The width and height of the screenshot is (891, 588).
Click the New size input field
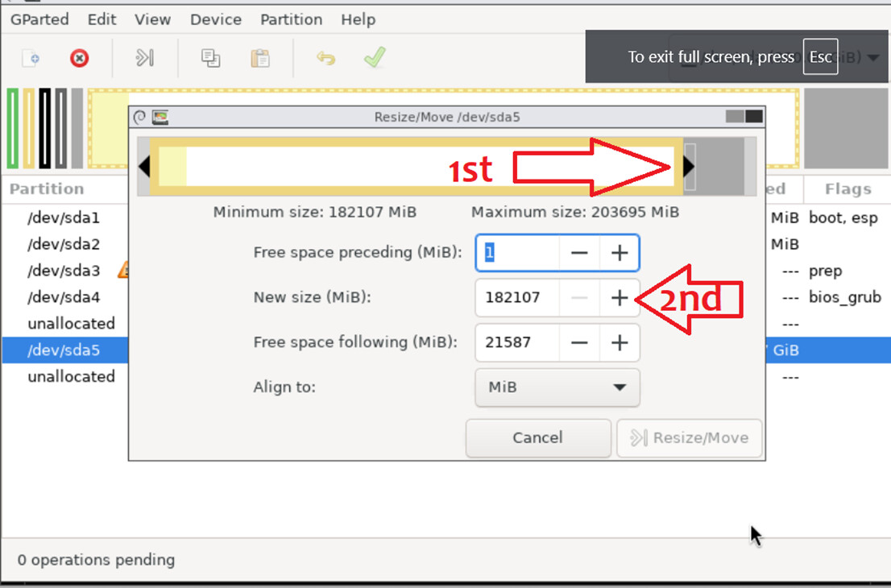pos(518,298)
